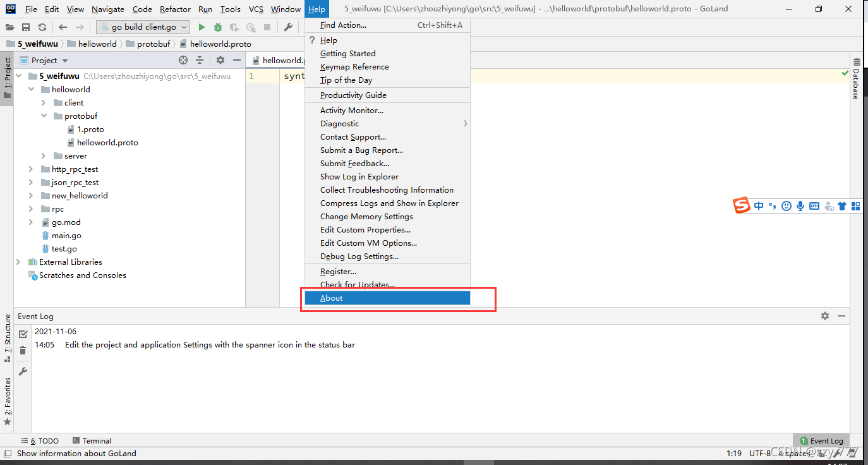Click the 1:19 cursor position in the status bar

tap(734, 453)
